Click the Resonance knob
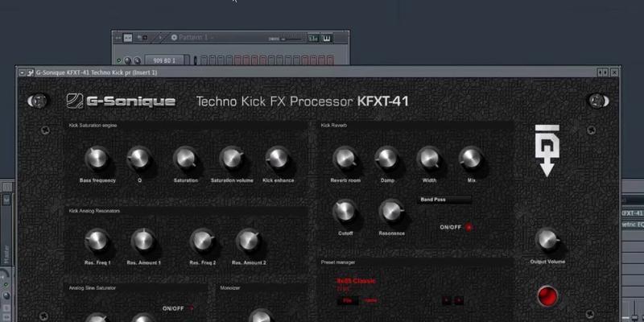This screenshot has width=644, height=322. 391,212
